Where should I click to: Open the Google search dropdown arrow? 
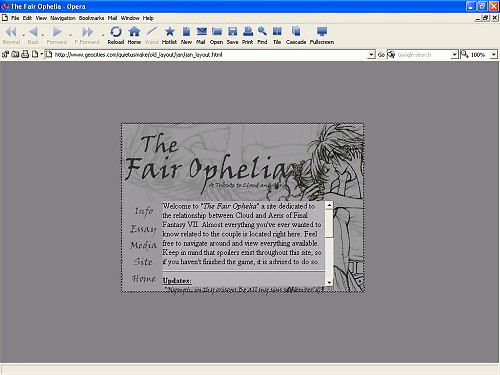[454, 55]
